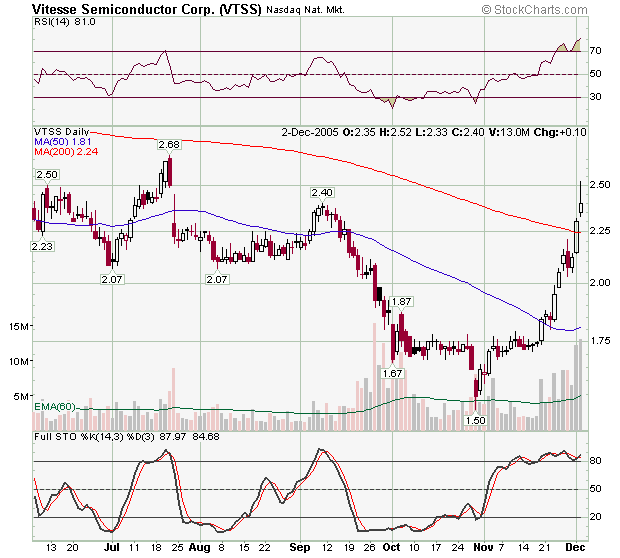This screenshot has height=558, width=620.
Task: Click the date axis tick '8'
Action: pyautogui.click(x=221, y=548)
